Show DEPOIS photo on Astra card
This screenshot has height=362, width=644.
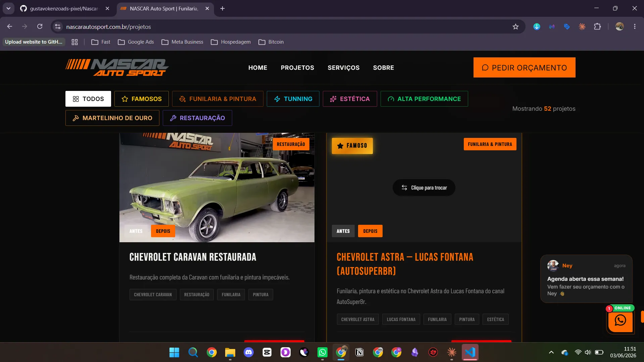tap(370, 231)
